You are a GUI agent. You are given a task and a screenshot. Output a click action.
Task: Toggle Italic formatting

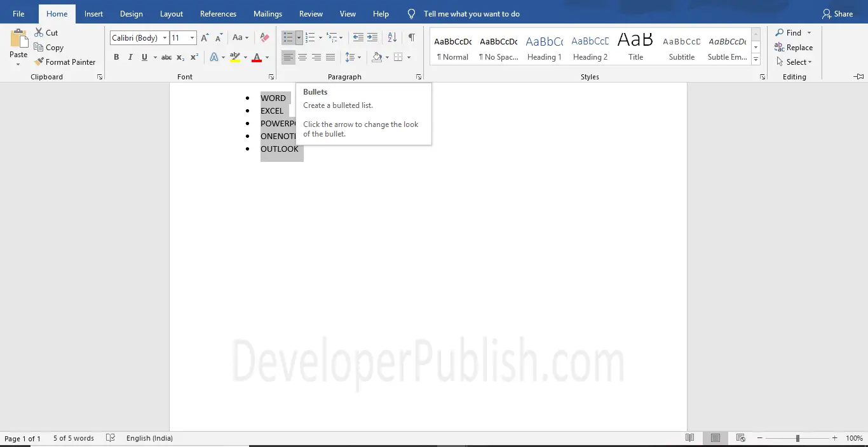pyautogui.click(x=130, y=57)
